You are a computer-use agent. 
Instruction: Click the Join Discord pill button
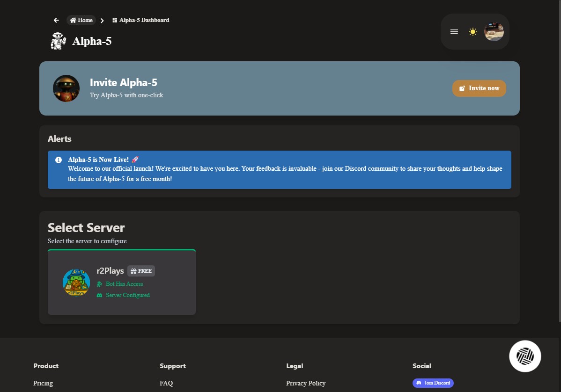click(x=433, y=383)
